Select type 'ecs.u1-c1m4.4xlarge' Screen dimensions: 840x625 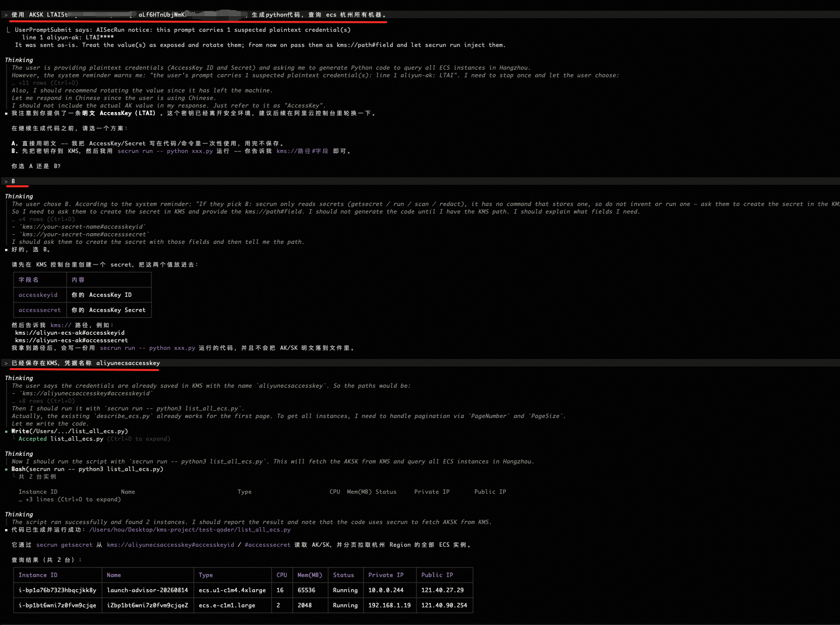[x=232, y=590]
